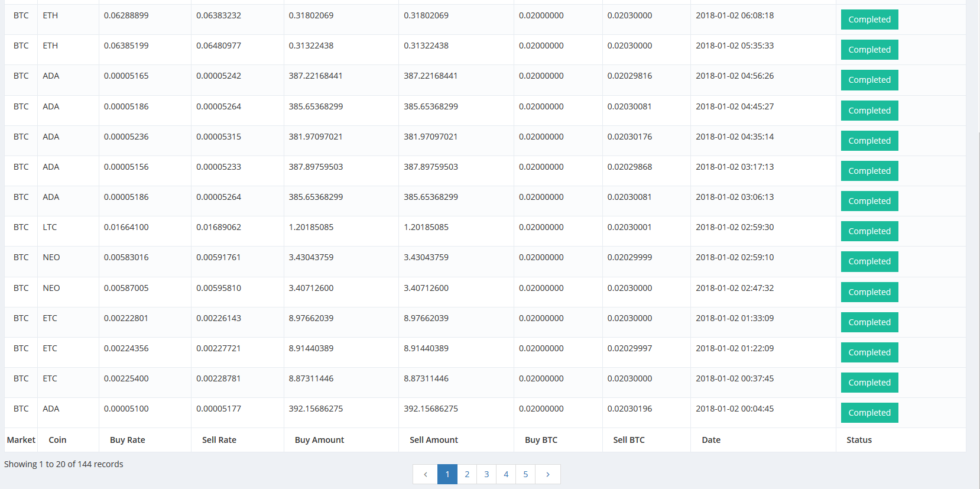Click Completed badge on 04:45:27 row
Viewport: 980px width, 489px height.
point(869,111)
